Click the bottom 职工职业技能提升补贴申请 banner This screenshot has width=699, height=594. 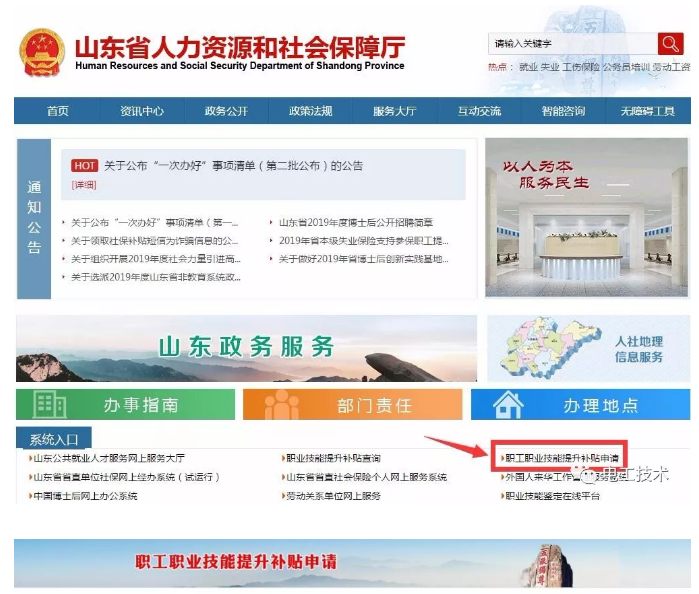pyautogui.click(x=352, y=563)
